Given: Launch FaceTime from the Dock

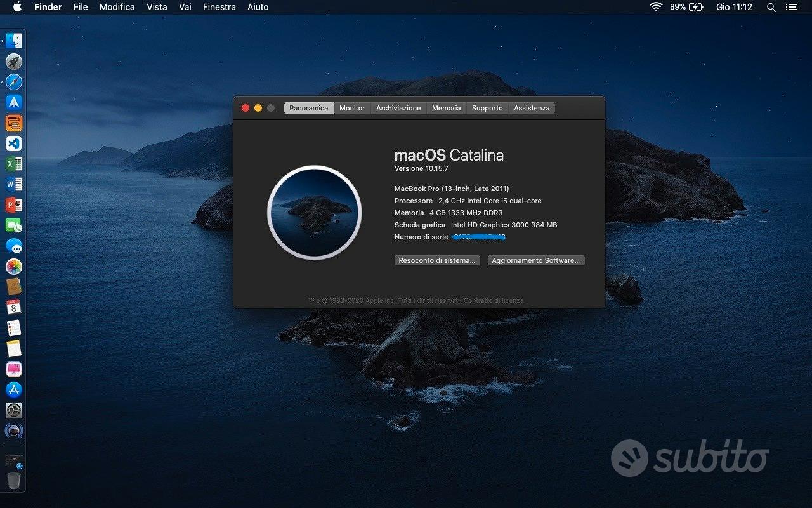Looking at the screenshot, I should tap(13, 225).
